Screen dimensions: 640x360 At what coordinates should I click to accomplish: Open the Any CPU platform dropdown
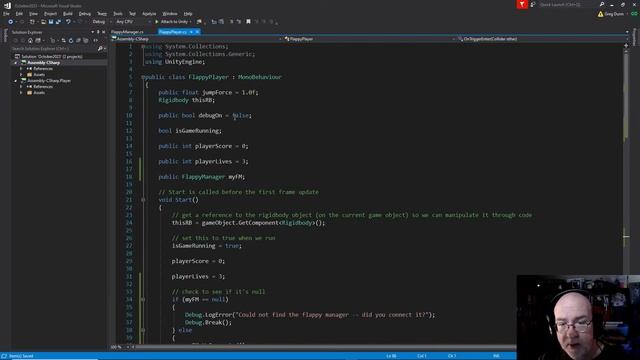coord(132,22)
